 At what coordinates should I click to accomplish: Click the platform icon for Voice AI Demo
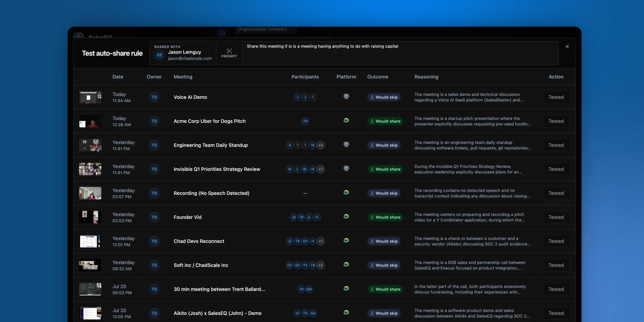point(346,97)
